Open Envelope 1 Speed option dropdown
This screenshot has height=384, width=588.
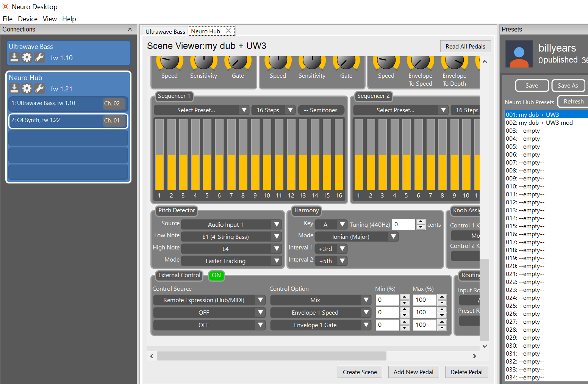pos(321,312)
